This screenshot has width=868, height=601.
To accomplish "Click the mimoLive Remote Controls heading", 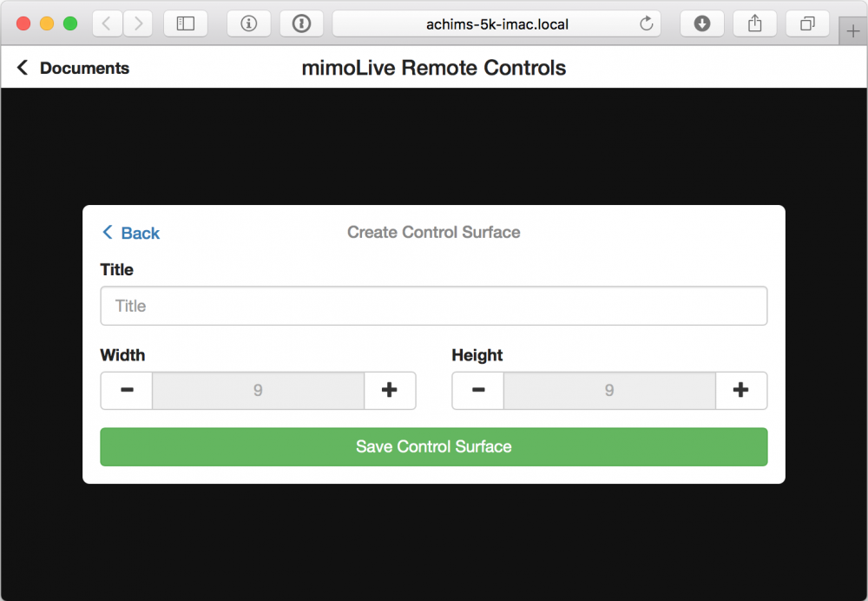I will pos(433,68).
